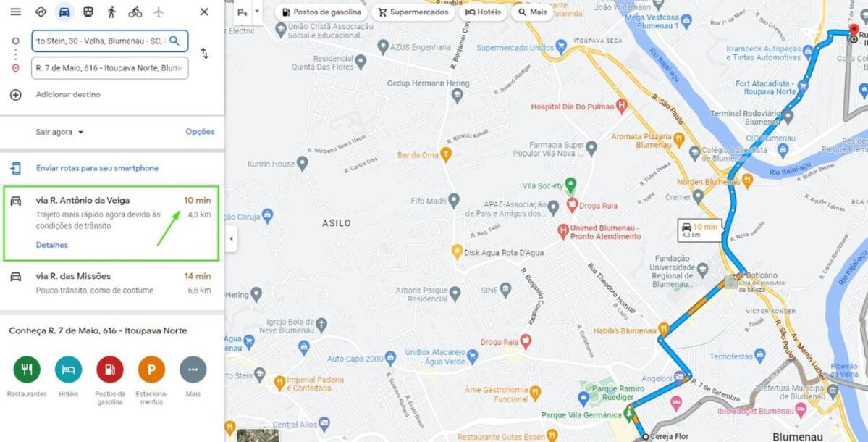Select the walking travel mode
Viewport: 868px width, 442px height.
111,12
